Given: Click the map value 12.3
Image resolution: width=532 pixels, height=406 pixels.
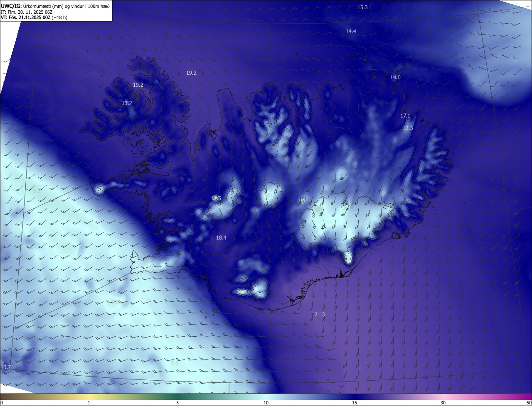Looking at the screenshot, I should click(408, 128).
